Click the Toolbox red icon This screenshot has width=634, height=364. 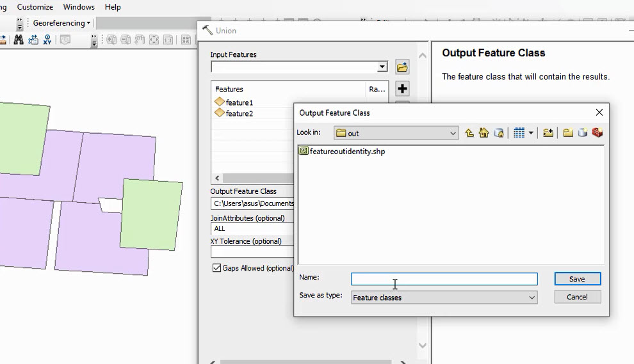pos(597,133)
